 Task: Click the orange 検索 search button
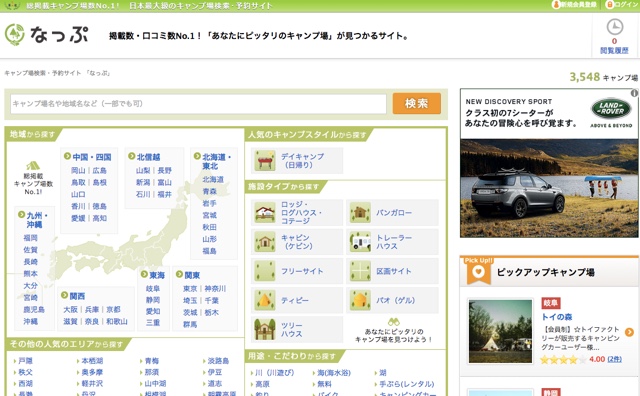(x=417, y=103)
